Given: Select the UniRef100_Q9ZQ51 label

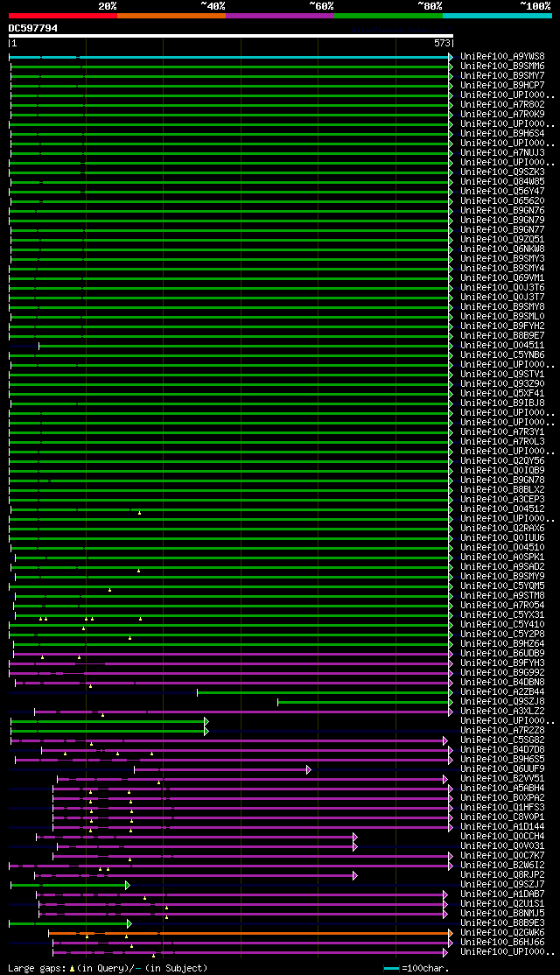Looking at the screenshot, I should tap(502, 240).
